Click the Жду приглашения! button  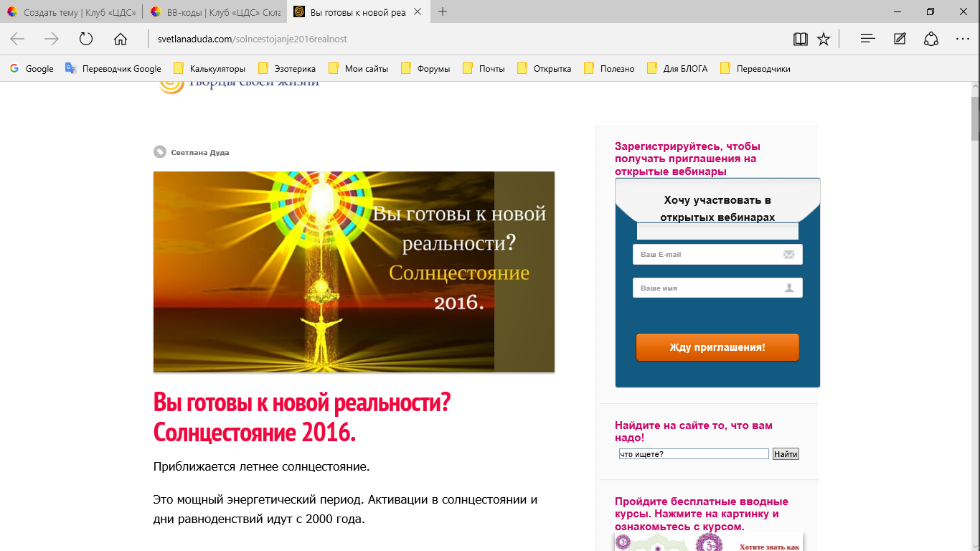click(x=717, y=347)
